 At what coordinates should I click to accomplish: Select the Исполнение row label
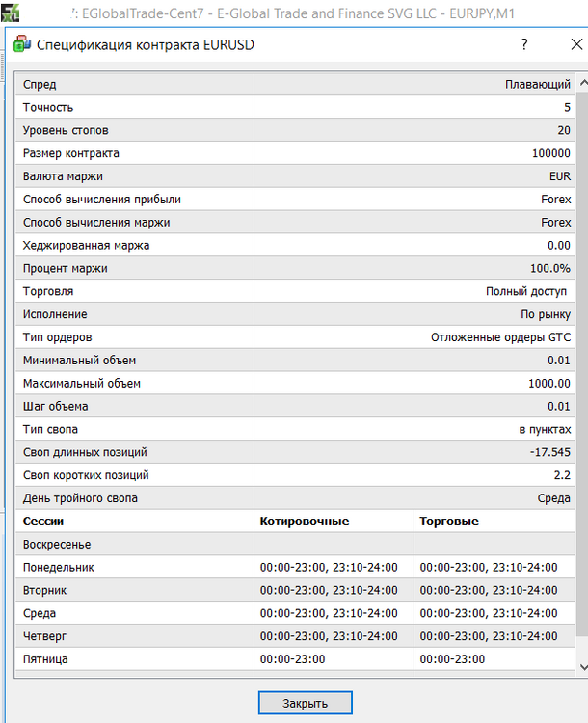(55, 314)
